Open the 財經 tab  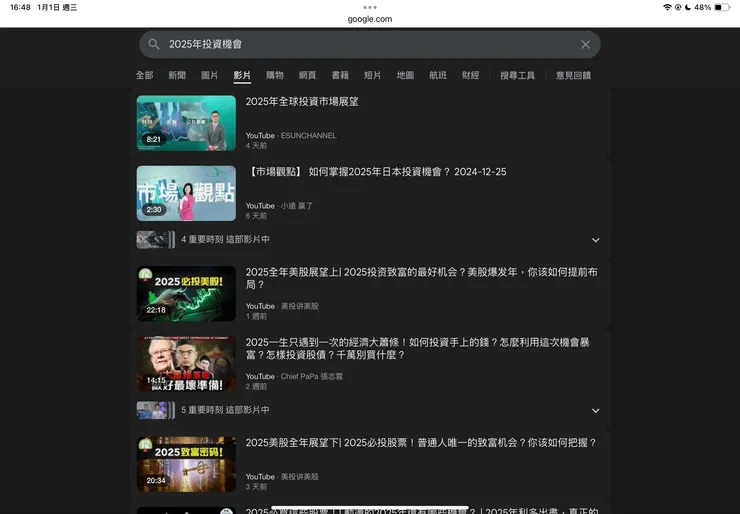tap(470, 76)
